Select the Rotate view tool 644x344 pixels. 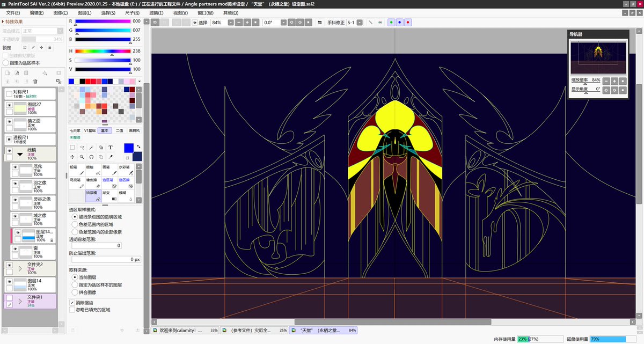(x=91, y=157)
